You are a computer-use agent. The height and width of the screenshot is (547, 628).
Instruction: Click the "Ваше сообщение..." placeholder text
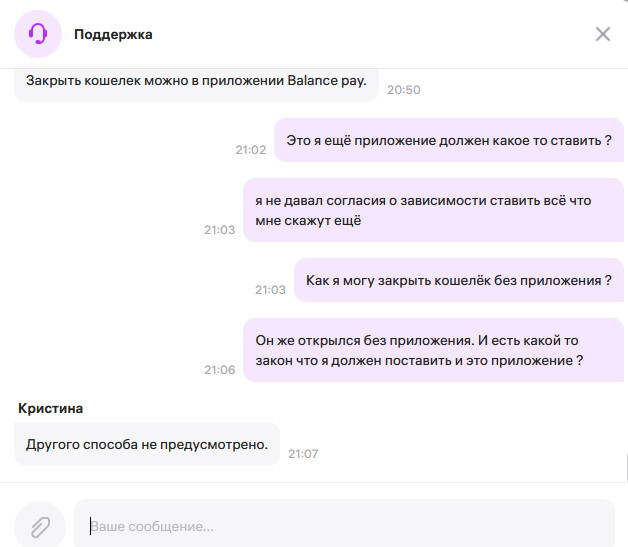coord(152,526)
